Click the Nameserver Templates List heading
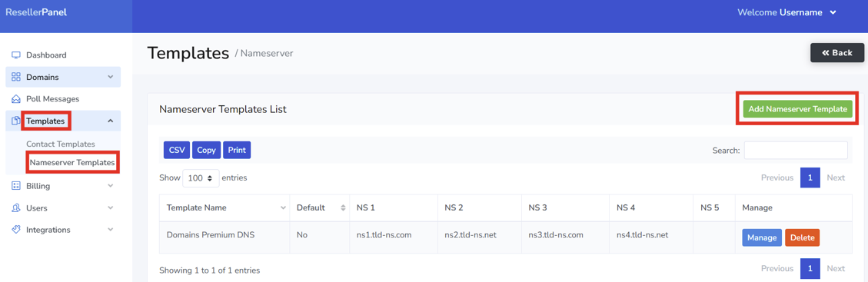The width and height of the screenshot is (868, 282). [222, 109]
